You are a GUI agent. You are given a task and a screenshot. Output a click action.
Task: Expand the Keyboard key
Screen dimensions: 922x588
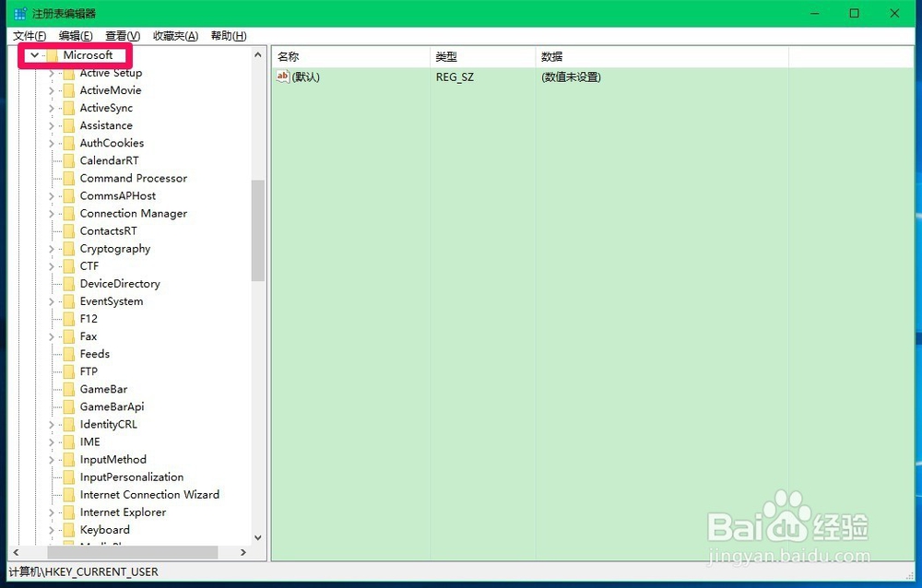point(51,530)
